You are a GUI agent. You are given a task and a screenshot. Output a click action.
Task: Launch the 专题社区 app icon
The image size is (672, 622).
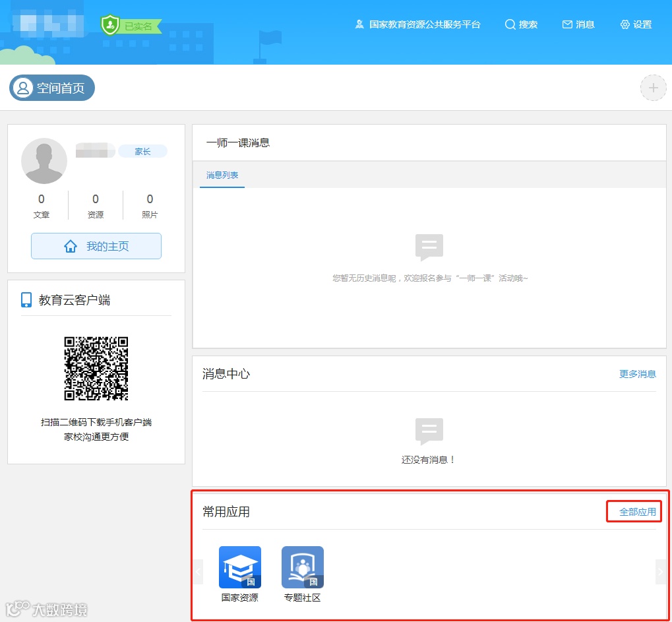pos(303,567)
